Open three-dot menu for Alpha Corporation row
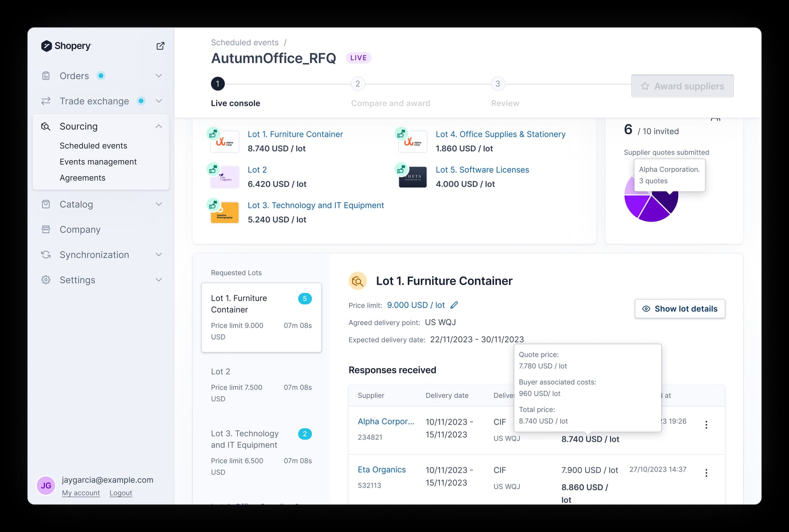 (x=706, y=425)
